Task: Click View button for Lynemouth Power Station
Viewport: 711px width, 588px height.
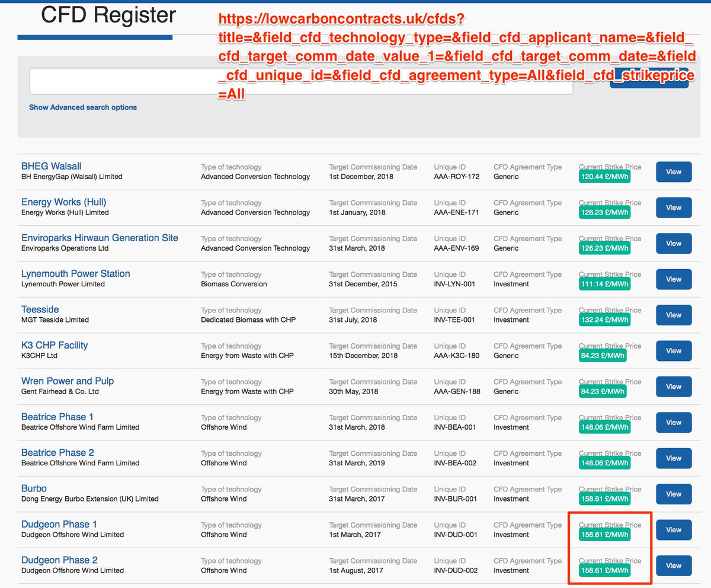Action: [674, 279]
